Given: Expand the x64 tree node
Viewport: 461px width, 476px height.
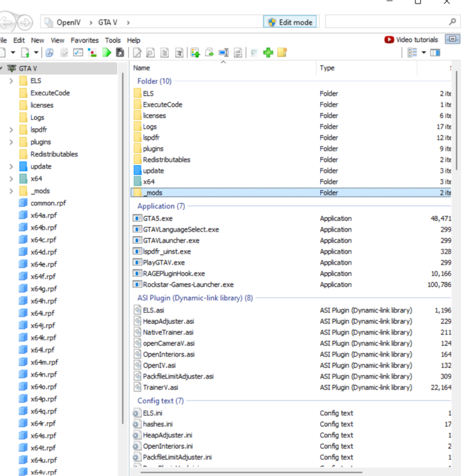Looking at the screenshot, I should 11,178.
